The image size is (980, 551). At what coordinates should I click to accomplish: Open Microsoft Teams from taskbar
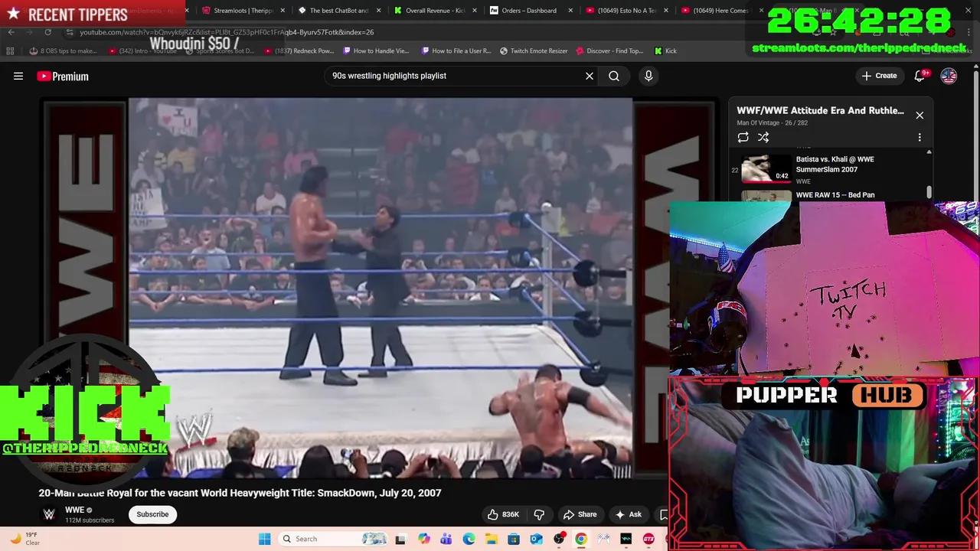446,539
